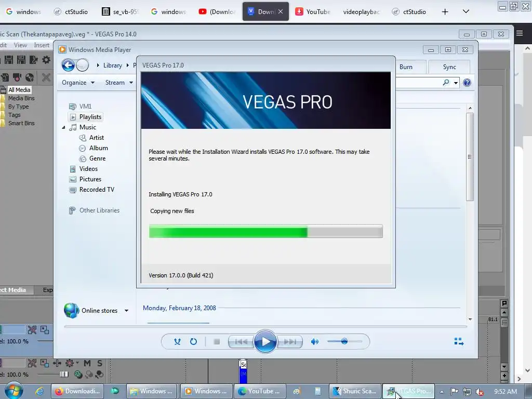
Task: Click the big blue Play button
Action: (265, 341)
